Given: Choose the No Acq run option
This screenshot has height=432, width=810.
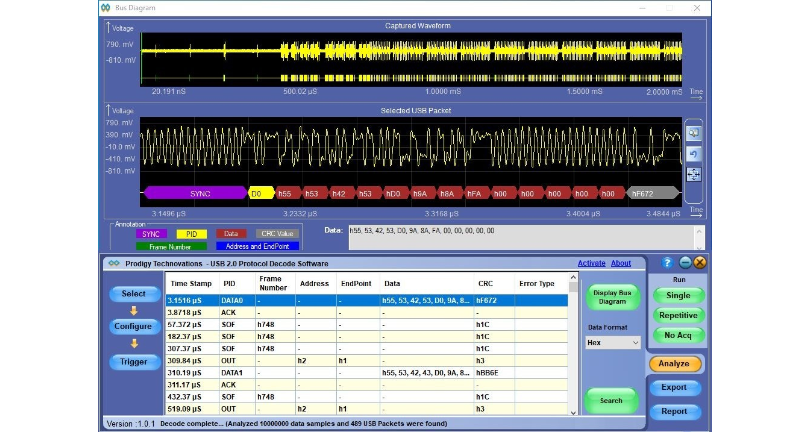Looking at the screenshot, I should pyautogui.click(x=678, y=335).
